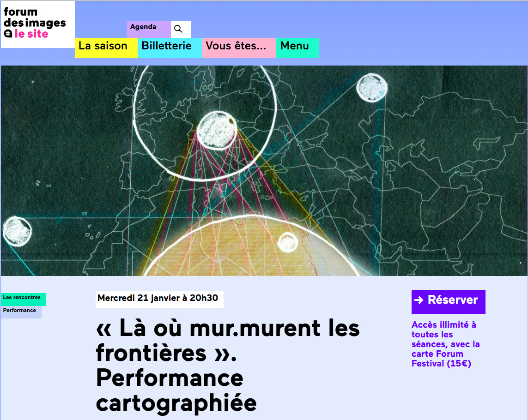Viewport: 528px width, 420px height.
Task: Click the search magnifier icon
Action: (178, 29)
